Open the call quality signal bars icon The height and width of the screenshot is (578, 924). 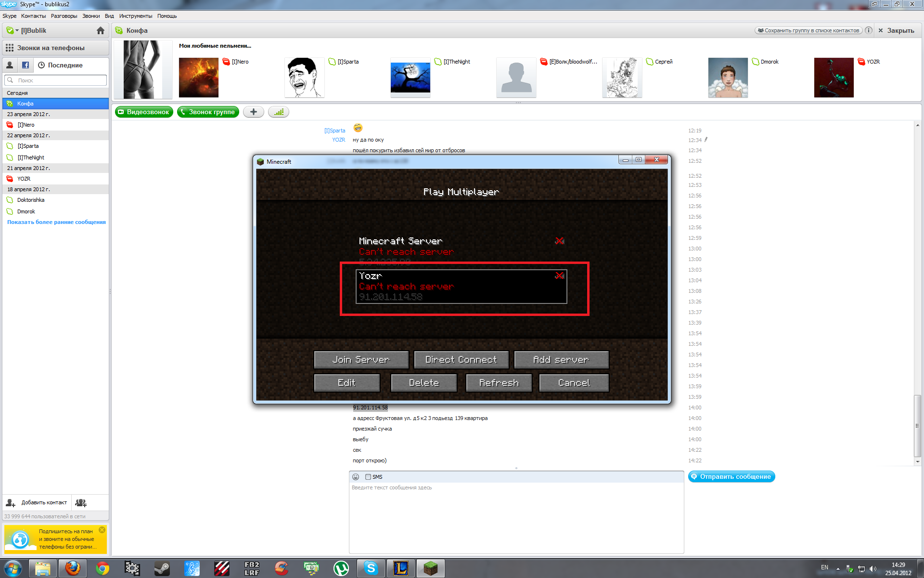click(279, 112)
